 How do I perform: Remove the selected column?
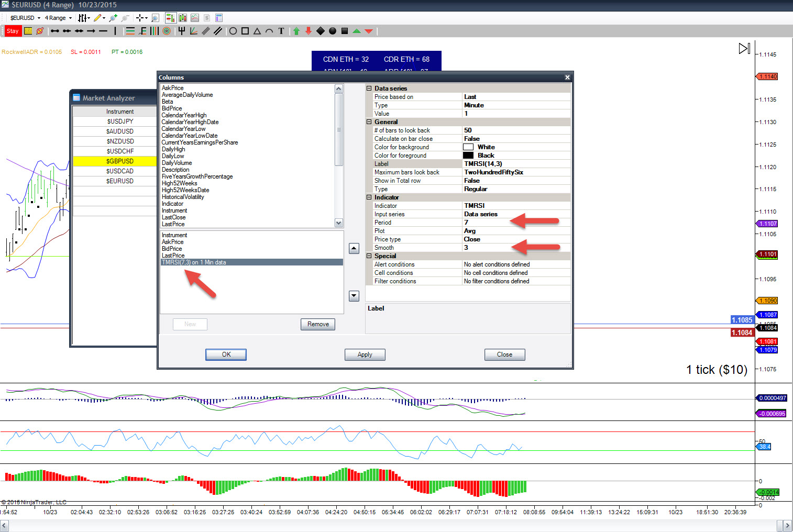pos(318,324)
